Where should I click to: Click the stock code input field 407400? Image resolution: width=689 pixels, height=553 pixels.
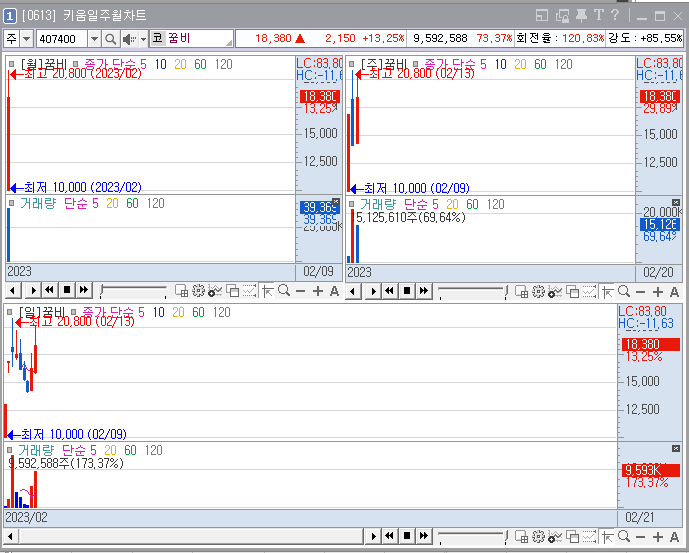click(x=62, y=39)
